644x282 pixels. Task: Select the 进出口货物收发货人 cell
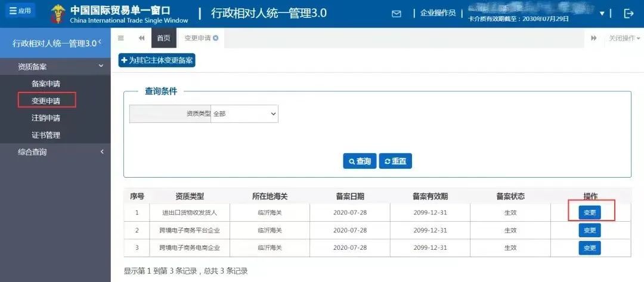pyautogui.click(x=190, y=213)
